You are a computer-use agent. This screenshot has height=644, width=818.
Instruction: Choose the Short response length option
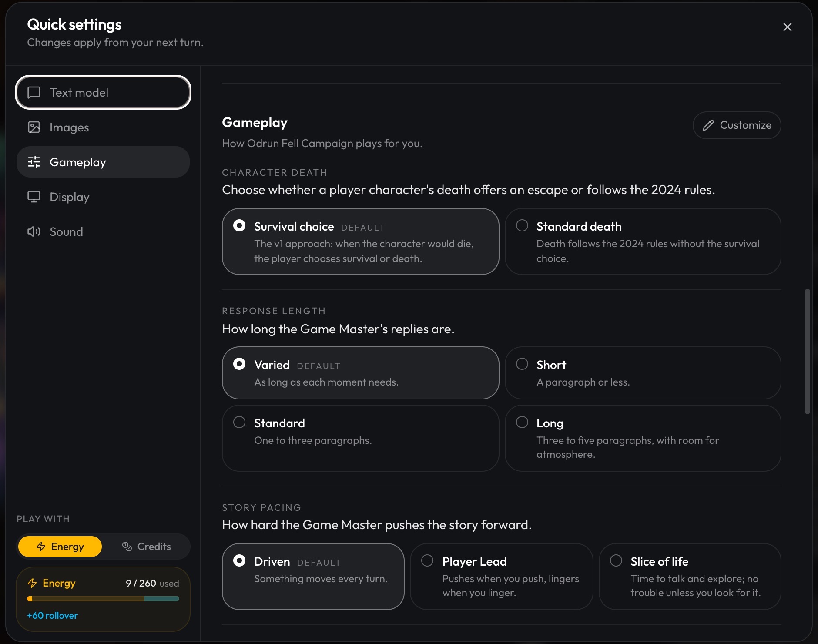coord(643,373)
